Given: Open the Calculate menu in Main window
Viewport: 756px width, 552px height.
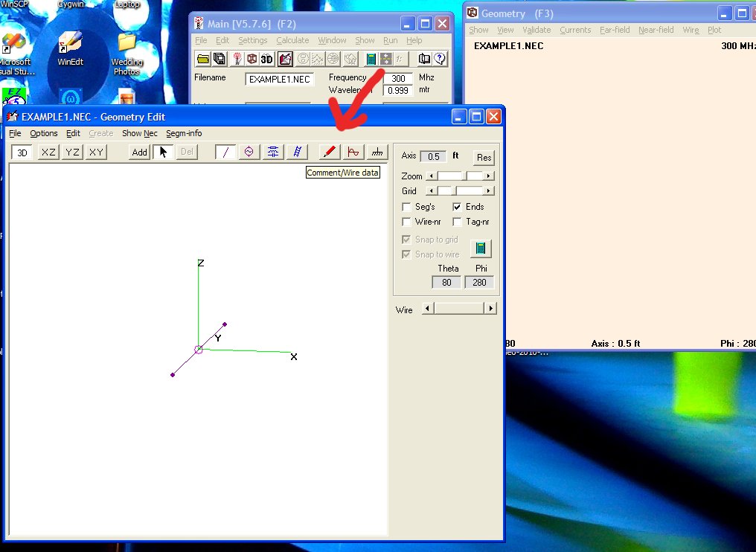Looking at the screenshot, I should point(292,40).
